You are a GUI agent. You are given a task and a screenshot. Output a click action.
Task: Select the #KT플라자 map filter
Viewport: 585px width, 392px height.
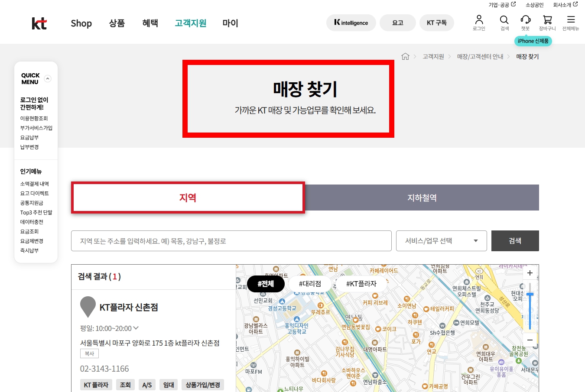click(361, 284)
